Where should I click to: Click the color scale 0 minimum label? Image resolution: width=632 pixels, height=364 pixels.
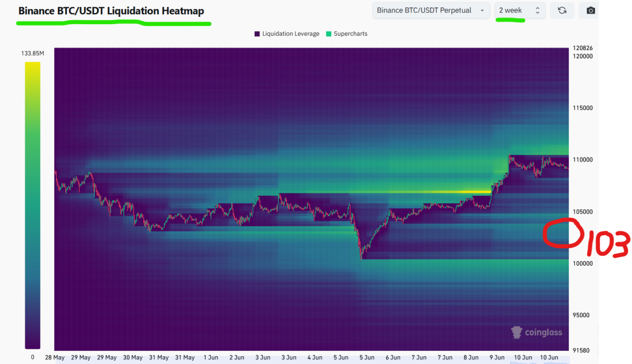(x=32, y=357)
